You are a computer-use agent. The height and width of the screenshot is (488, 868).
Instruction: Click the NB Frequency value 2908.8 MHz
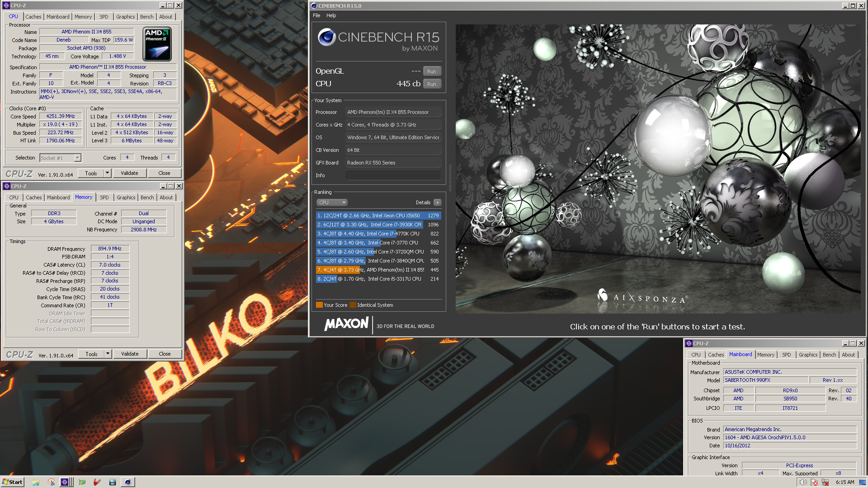tap(144, 230)
